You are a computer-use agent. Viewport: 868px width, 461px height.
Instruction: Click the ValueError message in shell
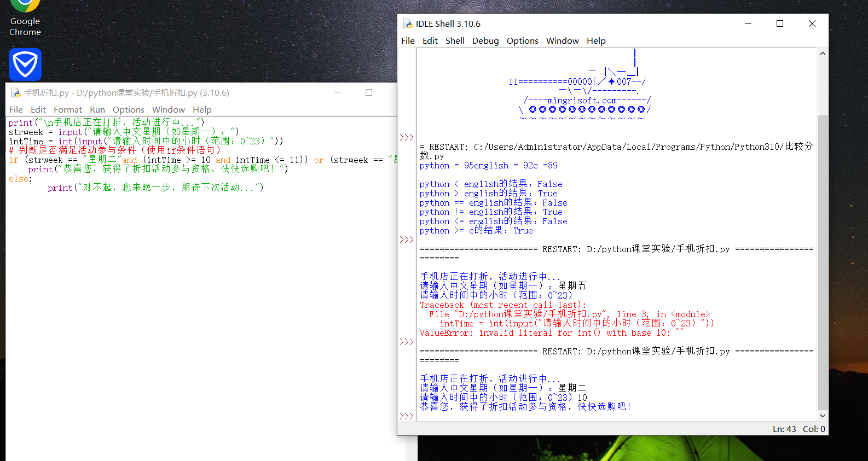click(552, 333)
